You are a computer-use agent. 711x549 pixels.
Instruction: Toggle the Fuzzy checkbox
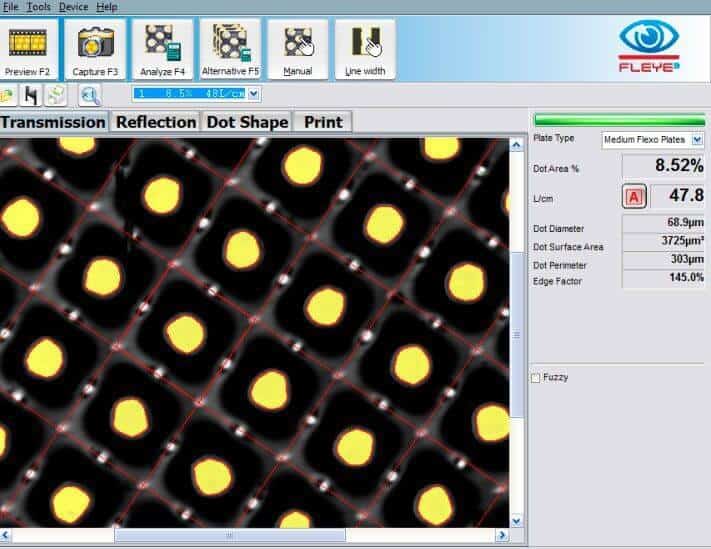click(x=536, y=378)
